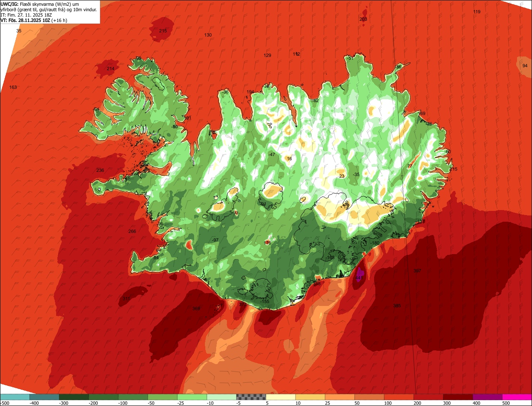Viewport: 532px width, 406px height.
Task: Click the legend label -25
Action: point(180,403)
